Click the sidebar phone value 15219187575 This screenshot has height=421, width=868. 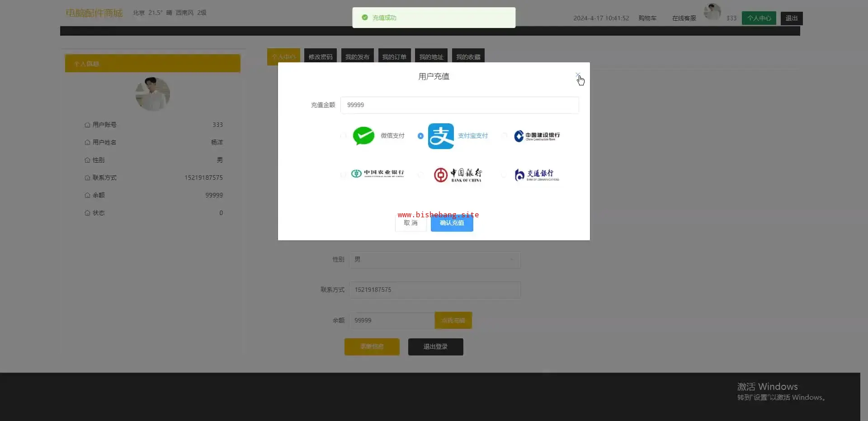click(203, 178)
